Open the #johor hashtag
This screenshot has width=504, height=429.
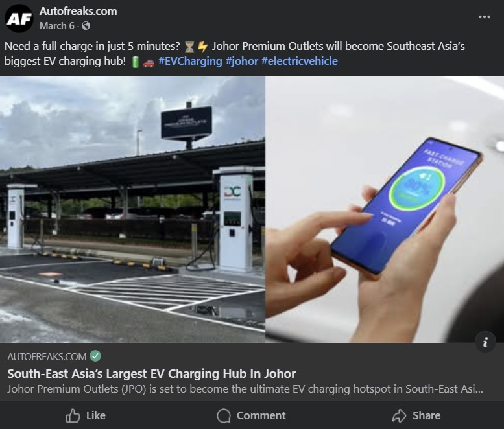click(x=242, y=61)
